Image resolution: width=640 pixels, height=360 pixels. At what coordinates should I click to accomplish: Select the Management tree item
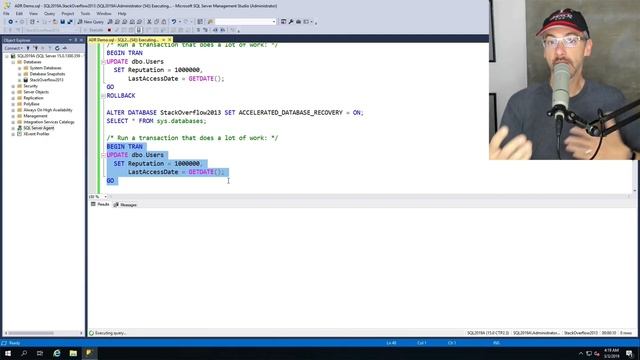click(x=35, y=116)
